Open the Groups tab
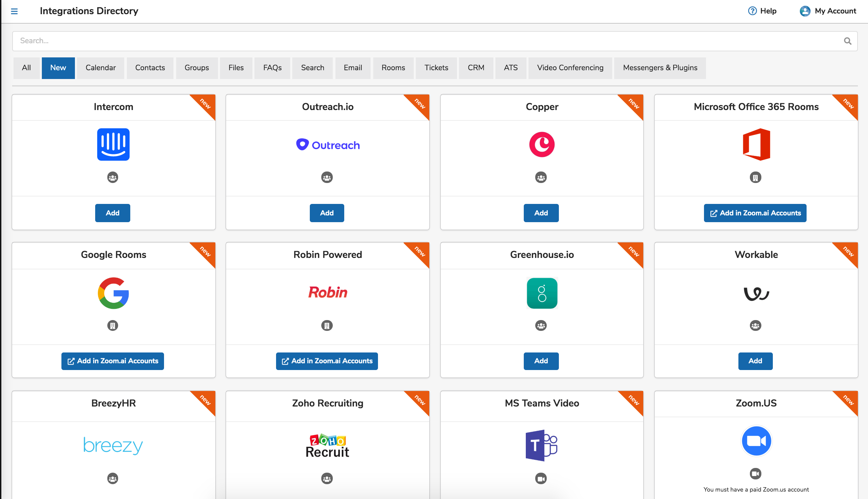 (x=197, y=68)
